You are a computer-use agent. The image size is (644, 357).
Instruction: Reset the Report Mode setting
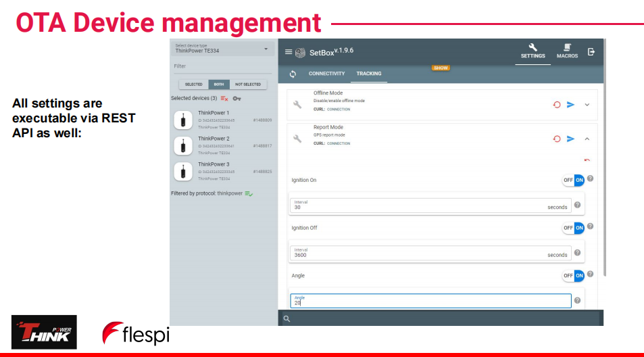point(557,139)
